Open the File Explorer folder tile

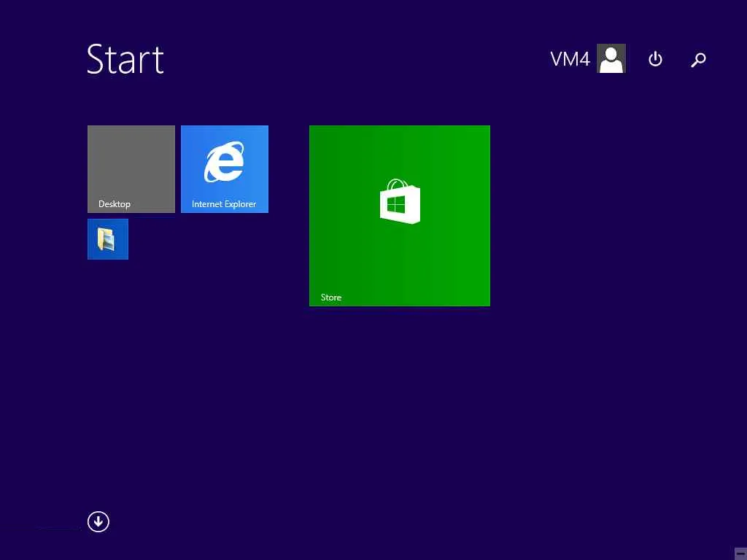(108, 239)
